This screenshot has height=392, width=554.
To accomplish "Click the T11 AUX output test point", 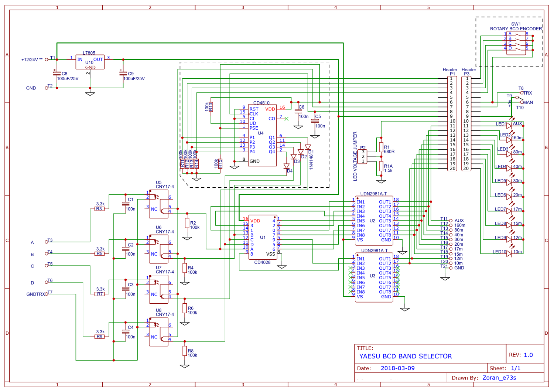I will pos(451,221).
